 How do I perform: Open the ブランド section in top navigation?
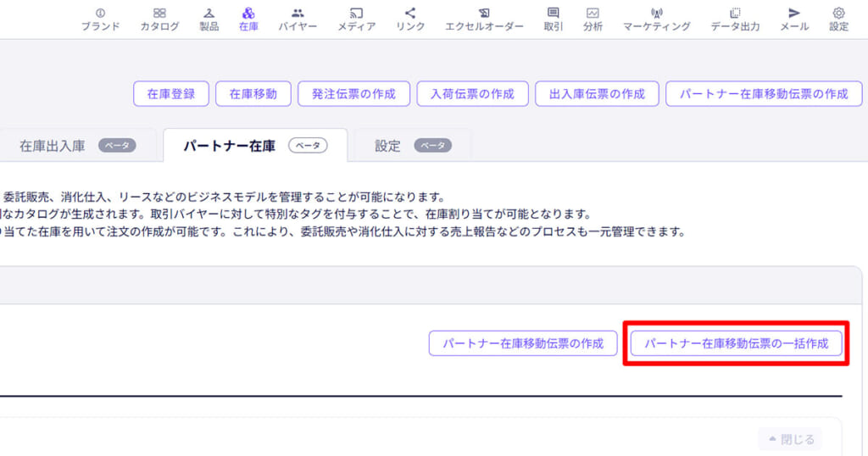100,19
